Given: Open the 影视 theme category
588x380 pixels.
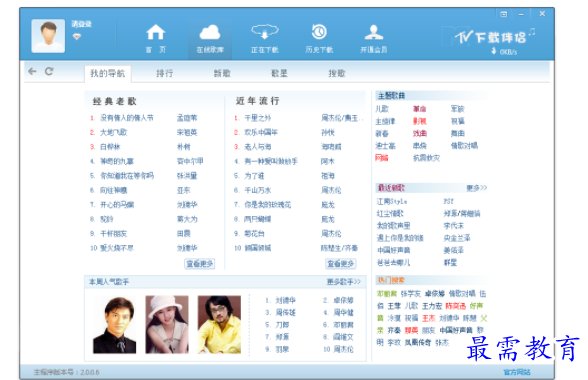Looking at the screenshot, I should (420, 121).
